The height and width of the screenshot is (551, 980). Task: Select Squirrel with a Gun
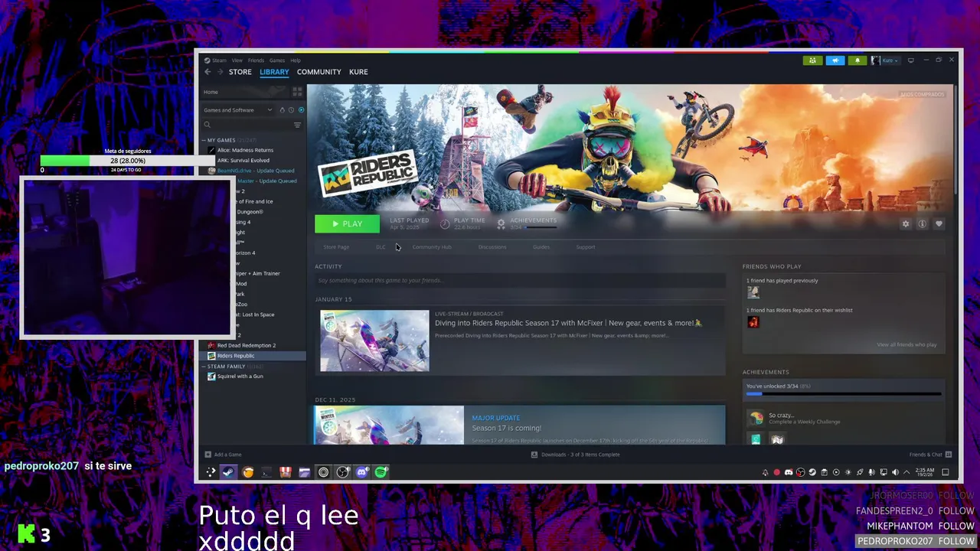(x=240, y=377)
